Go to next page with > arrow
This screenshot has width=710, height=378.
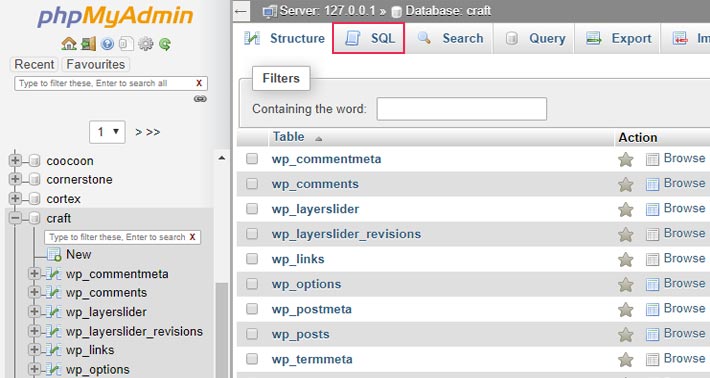[139, 132]
